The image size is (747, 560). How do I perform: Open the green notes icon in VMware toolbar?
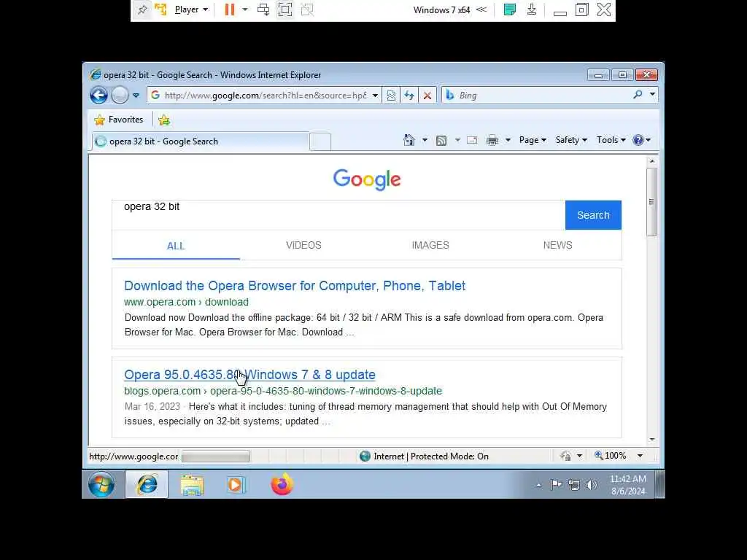click(510, 9)
